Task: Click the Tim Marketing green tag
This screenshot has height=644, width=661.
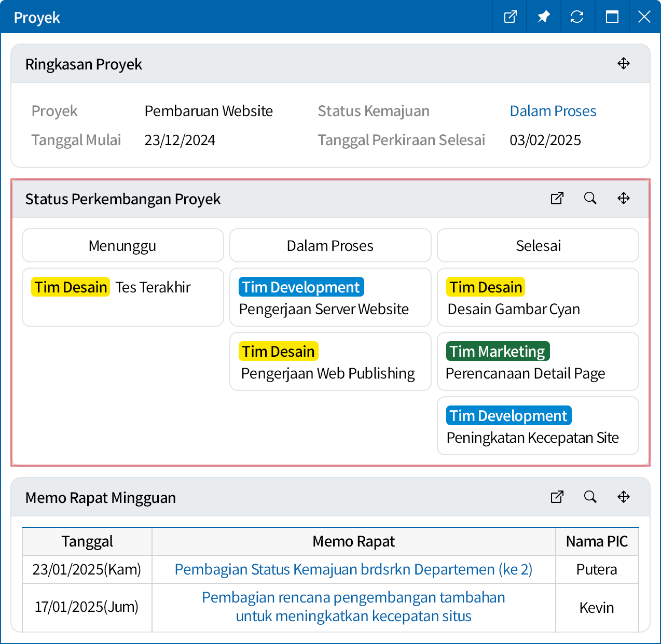Action: tap(498, 351)
